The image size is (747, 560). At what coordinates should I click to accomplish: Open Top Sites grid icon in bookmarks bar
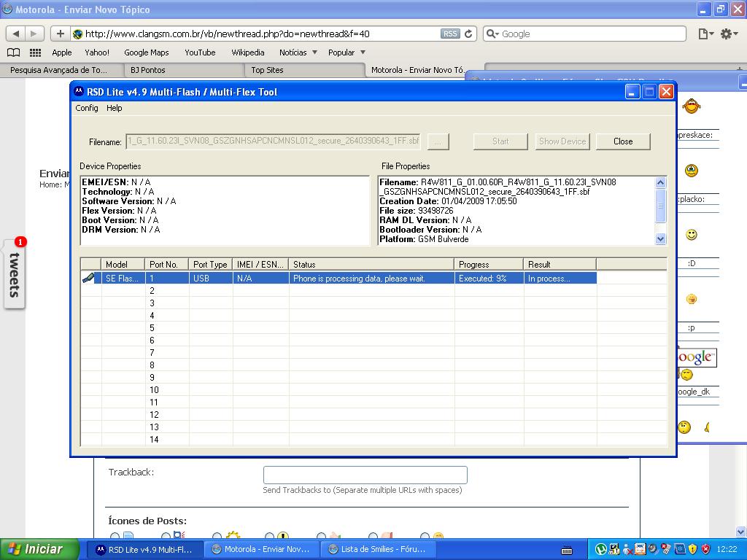(x=35, y=52)
